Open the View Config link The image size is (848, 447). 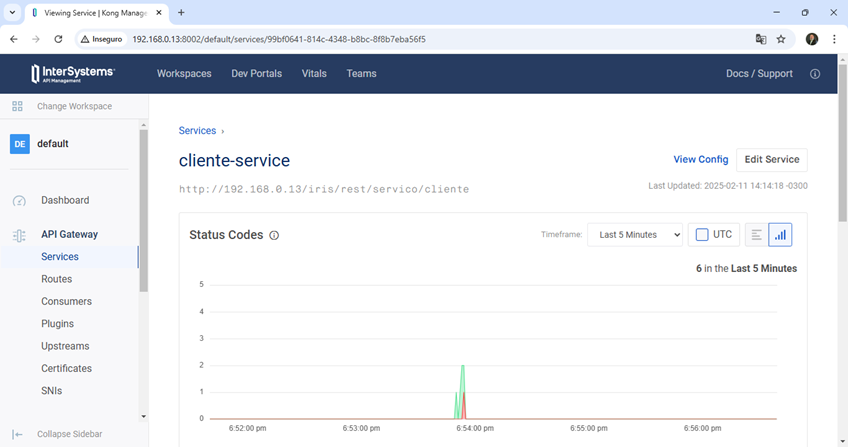point(700,160)
